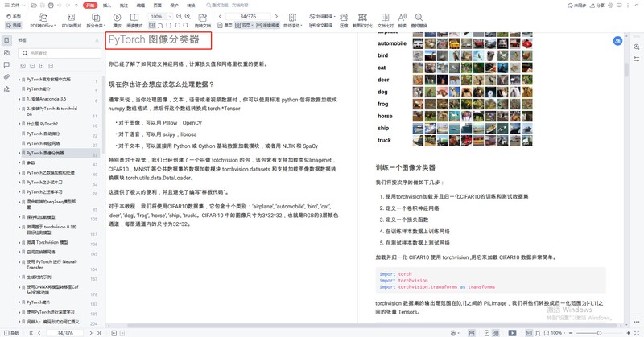This screenshot has height=337, width=644.
Task: Go to next page arrow beside 34/376
Action: (276, 16)
